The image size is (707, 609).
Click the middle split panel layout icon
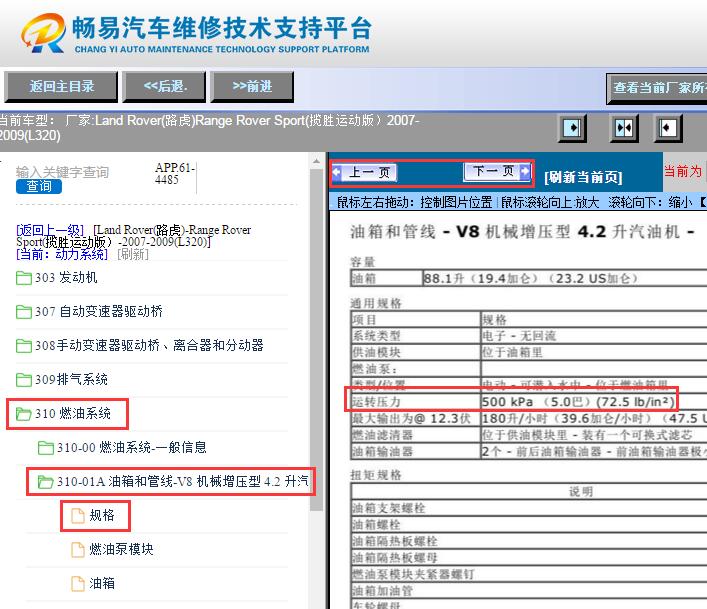(624, 128)
